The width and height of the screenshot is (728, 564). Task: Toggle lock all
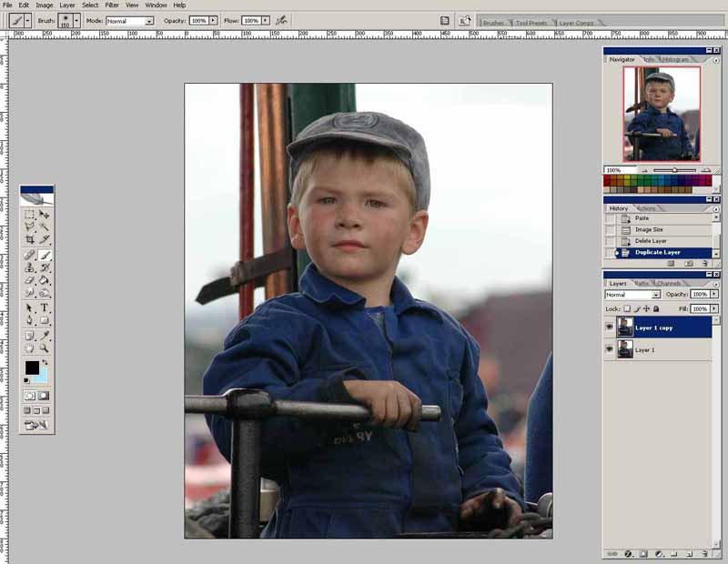click(x=656, y=308)
